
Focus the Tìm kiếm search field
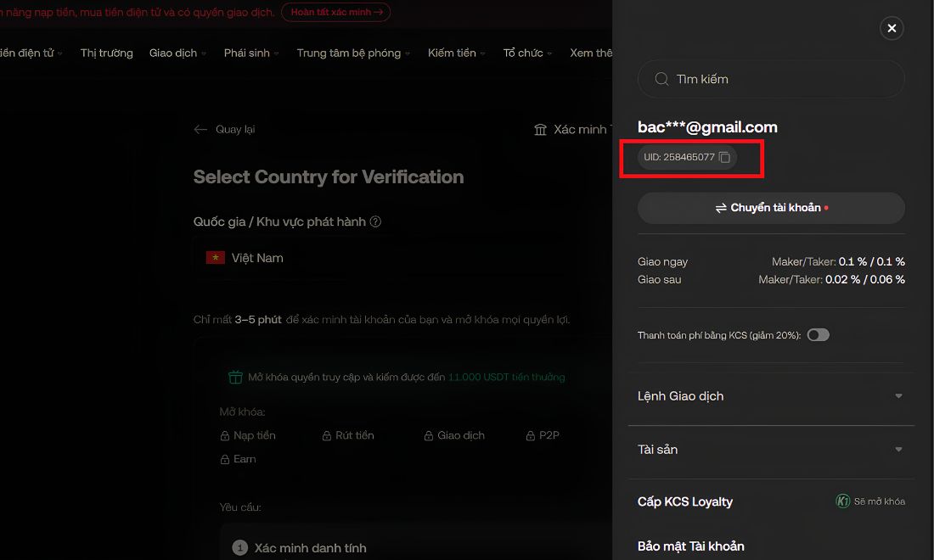771,79
